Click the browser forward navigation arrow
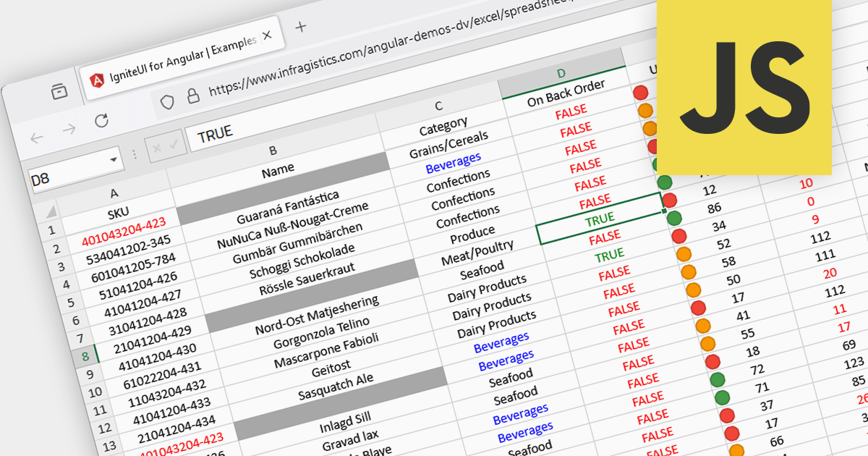 coord(70,129)
